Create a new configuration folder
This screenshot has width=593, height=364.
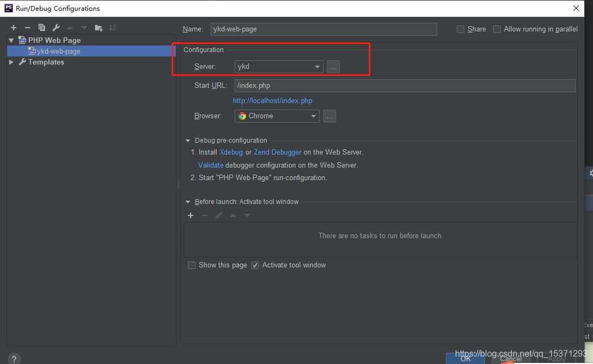click(98, 27)
